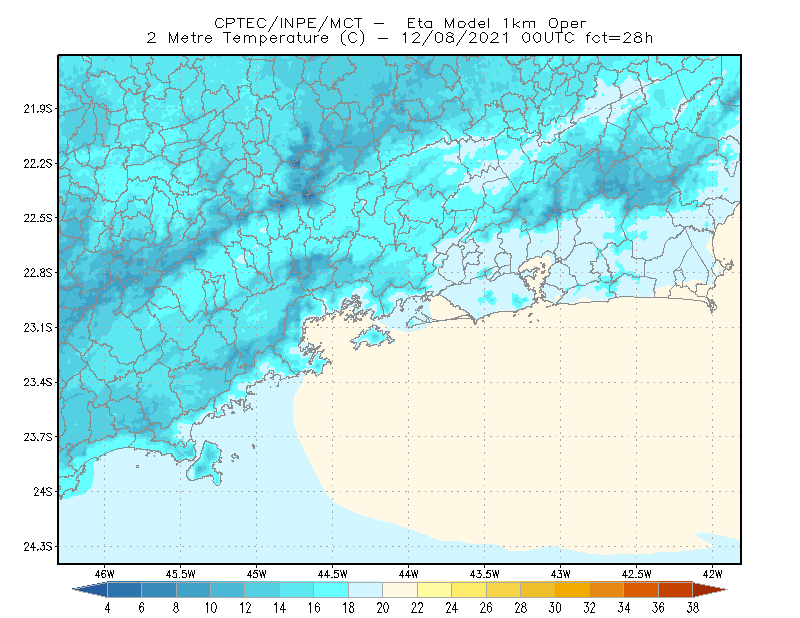This screenshot has width=800, height=618.
Task: Click the 20-22 cream legend swatch
Action: coord(400,590)
